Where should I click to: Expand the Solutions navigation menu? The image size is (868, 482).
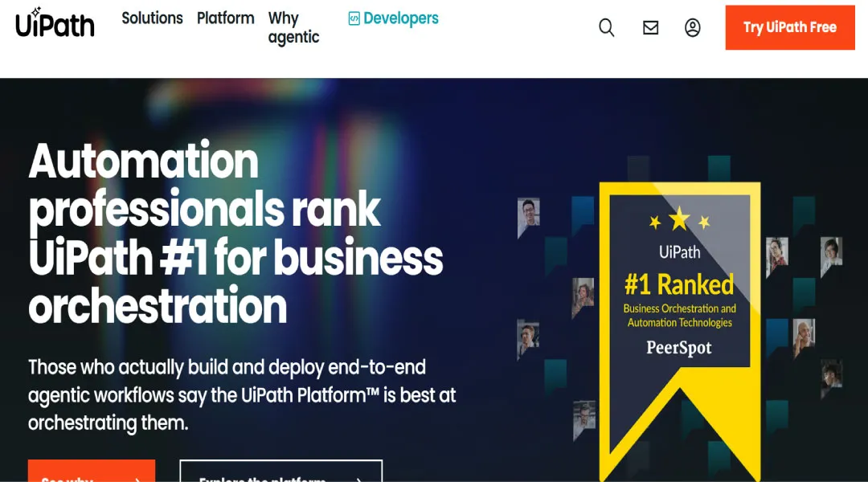(x=152, y=18)
